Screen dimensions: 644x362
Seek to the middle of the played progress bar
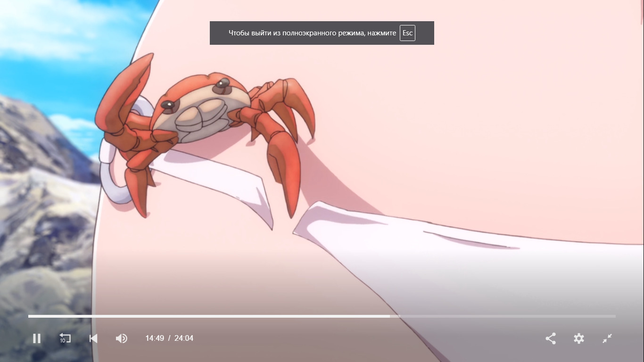pyautogui.click(x=209, y=316)
